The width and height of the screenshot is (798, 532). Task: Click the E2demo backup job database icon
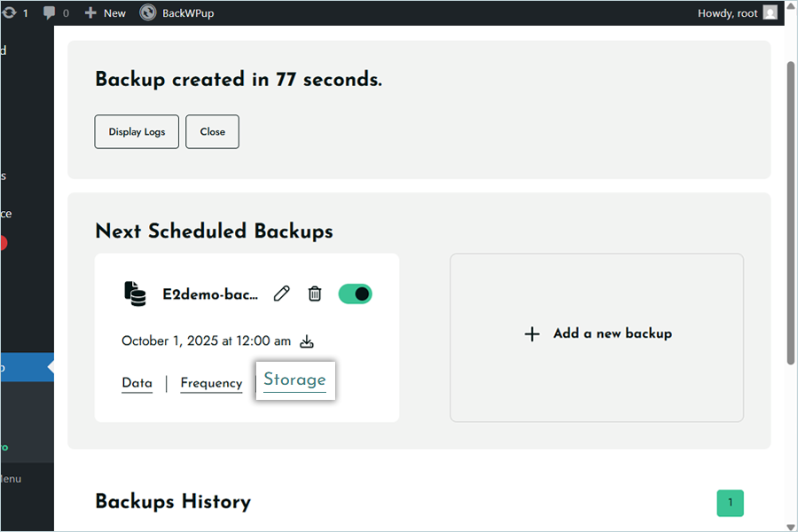tap(135, 294)
